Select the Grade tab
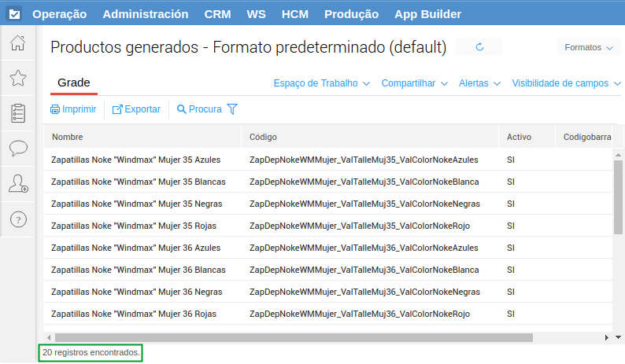This screenshot has height=364, width=625. click(x=74, y=83)
